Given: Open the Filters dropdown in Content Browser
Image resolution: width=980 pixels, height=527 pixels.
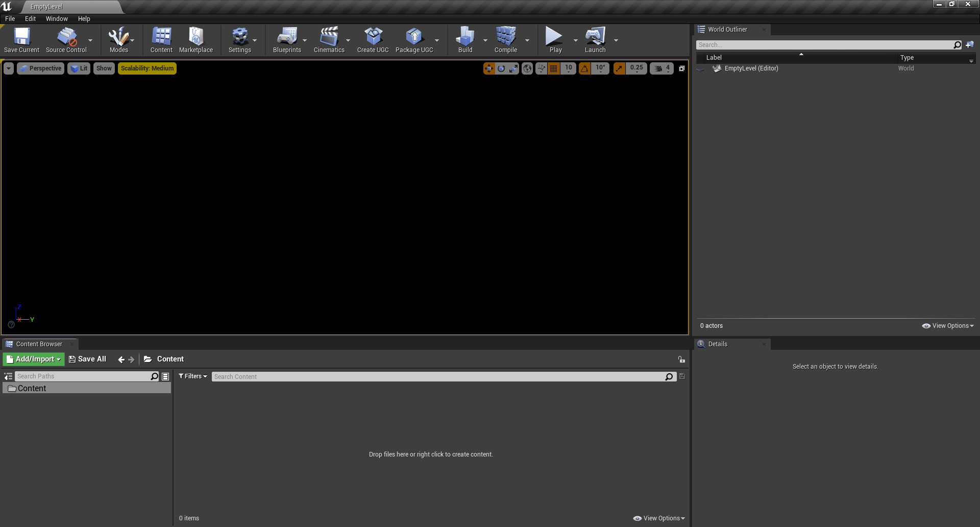Looking at the screenshot, I should (193, 376).
